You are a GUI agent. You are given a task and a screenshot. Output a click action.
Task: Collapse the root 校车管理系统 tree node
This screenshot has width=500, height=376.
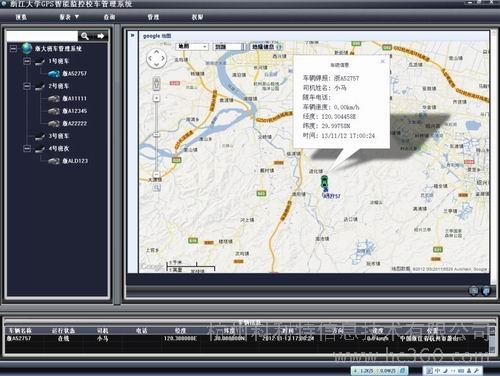click(x=13, y=49)
